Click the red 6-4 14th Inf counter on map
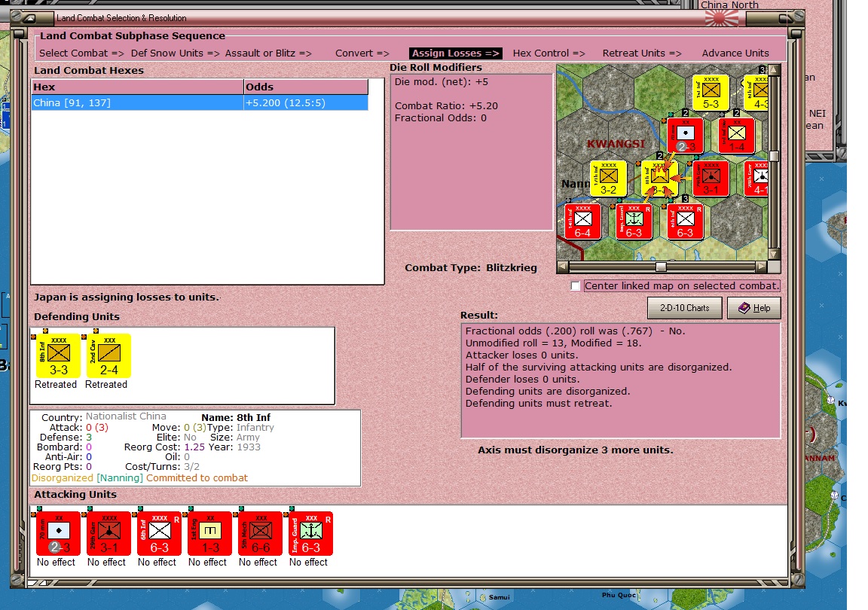Viewport: 868px width, 610px height. [582, 221]
